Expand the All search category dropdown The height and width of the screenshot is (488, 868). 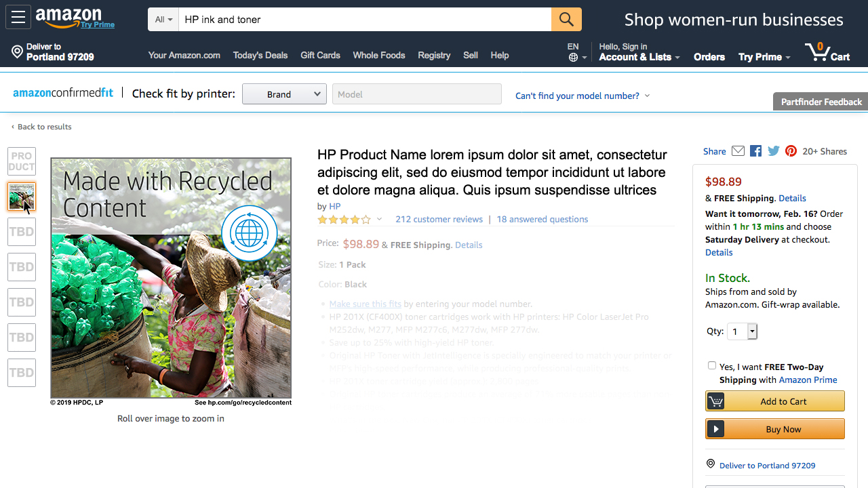pos(163,20)
